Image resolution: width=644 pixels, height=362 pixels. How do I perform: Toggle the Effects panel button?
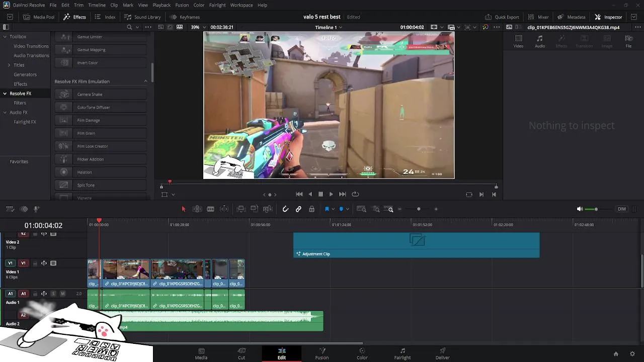point(74,17)
